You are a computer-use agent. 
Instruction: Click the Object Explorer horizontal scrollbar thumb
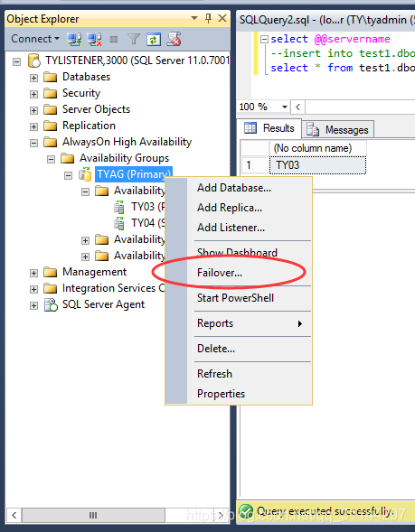tap(93, 515)
